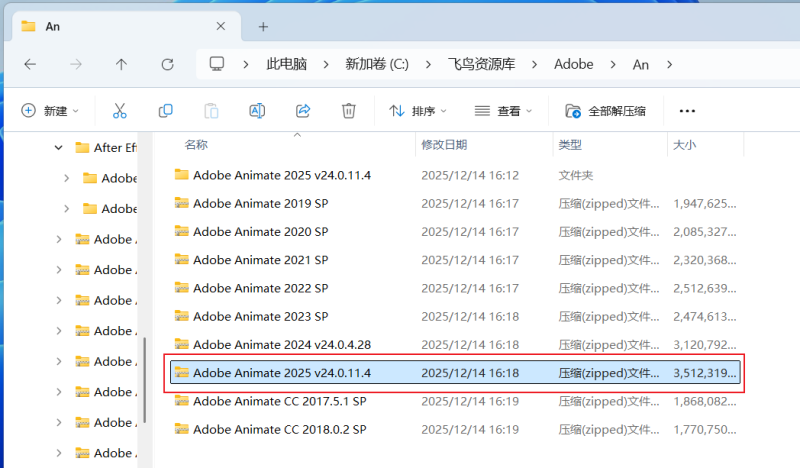
Task: Click 此电脑 in the address bar
Action: (286, 64)
